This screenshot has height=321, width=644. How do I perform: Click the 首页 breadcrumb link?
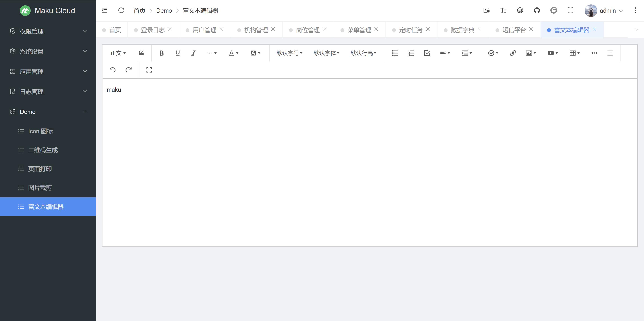pos(139,11)
